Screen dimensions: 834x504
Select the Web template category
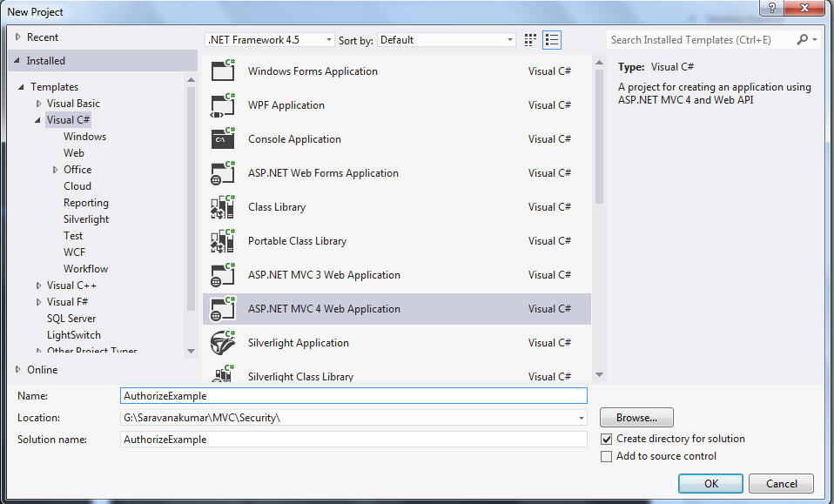click(x=74, y=153)
